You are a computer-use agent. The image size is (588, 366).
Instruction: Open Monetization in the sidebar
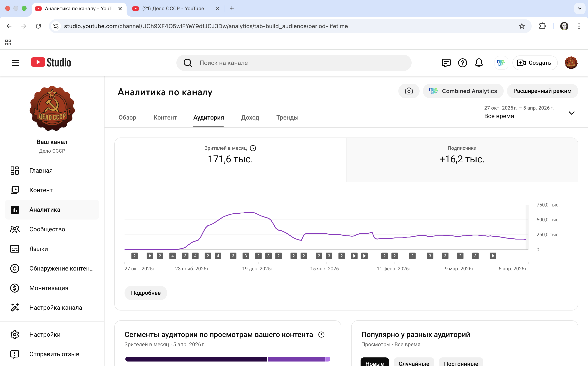point(49,288)
